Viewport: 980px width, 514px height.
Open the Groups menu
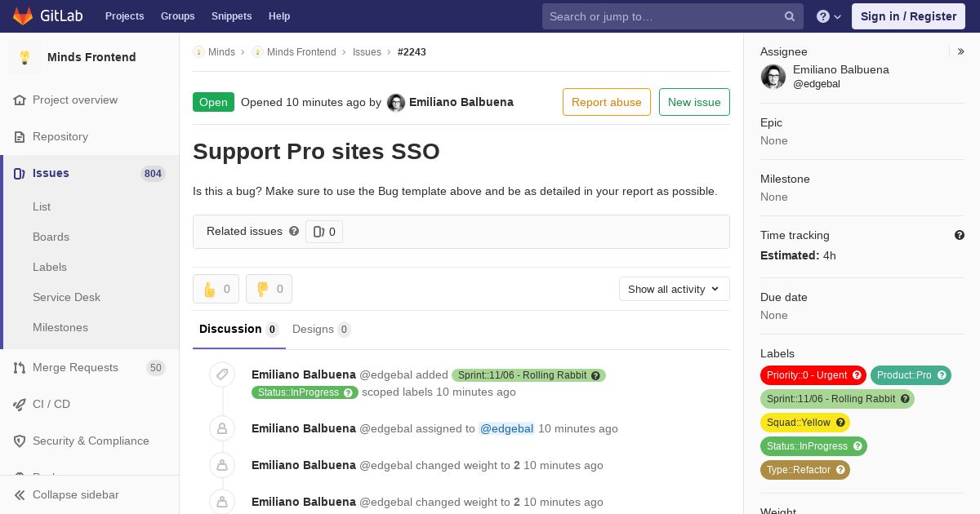click(x=177, y=16)
